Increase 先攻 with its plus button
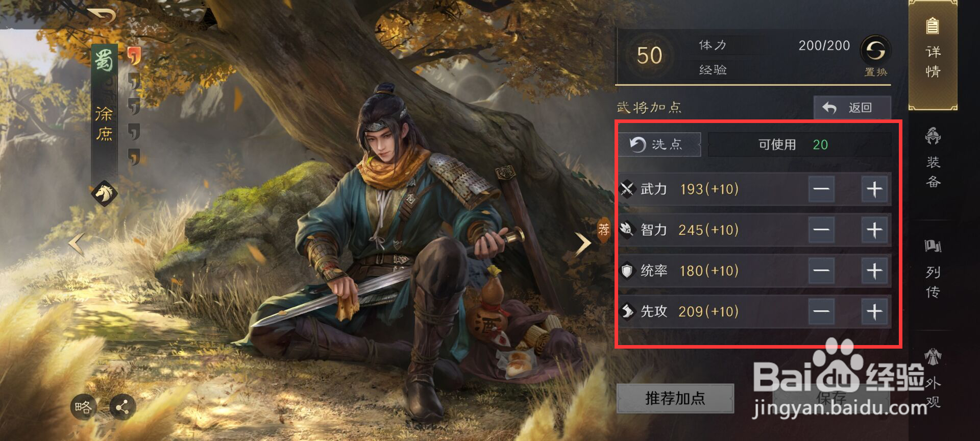980x441 pixels. (875, 312)
